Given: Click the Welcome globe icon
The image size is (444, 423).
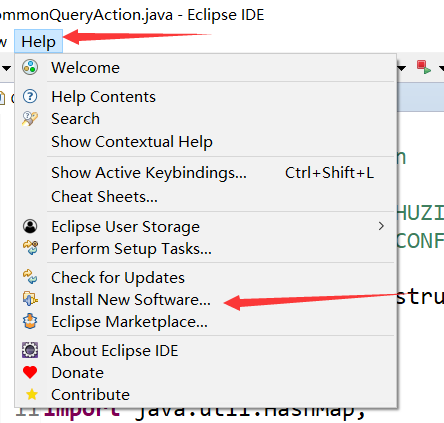Looking at the screenshot, I should (30, 67).
